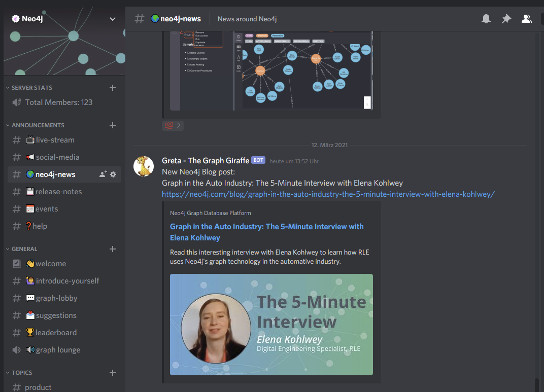
Task: Open the suggestions channel
Action: (x=64, y=315)
